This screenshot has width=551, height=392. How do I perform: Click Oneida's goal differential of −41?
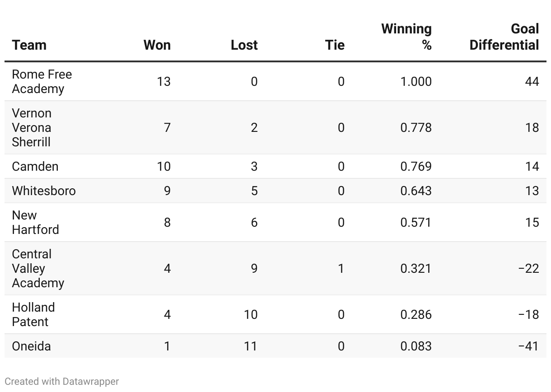click(528, 346)
